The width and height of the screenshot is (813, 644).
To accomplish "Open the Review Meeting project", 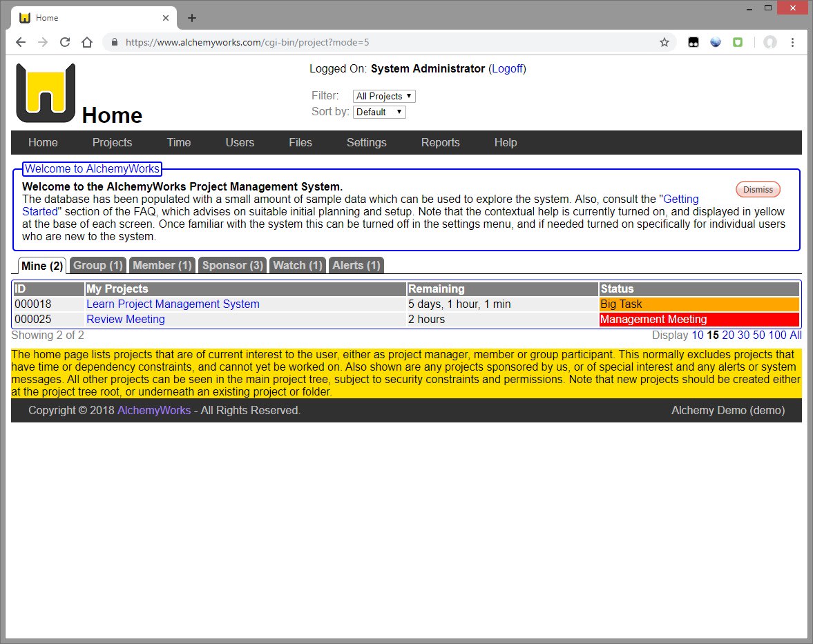I will pos(126,319).
